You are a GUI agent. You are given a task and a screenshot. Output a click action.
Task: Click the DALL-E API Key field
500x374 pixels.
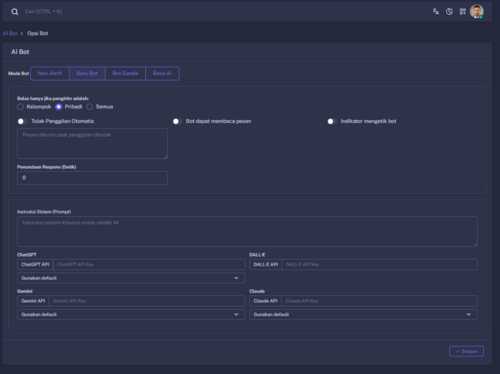coord(380,264)
